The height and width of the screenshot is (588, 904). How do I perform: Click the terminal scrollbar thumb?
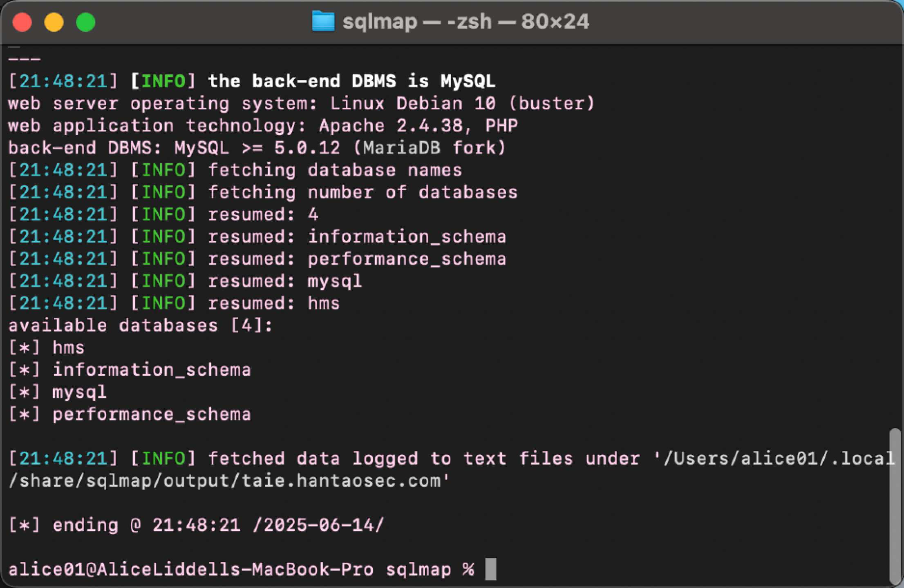pyautogui.click(x=895, y=507)
